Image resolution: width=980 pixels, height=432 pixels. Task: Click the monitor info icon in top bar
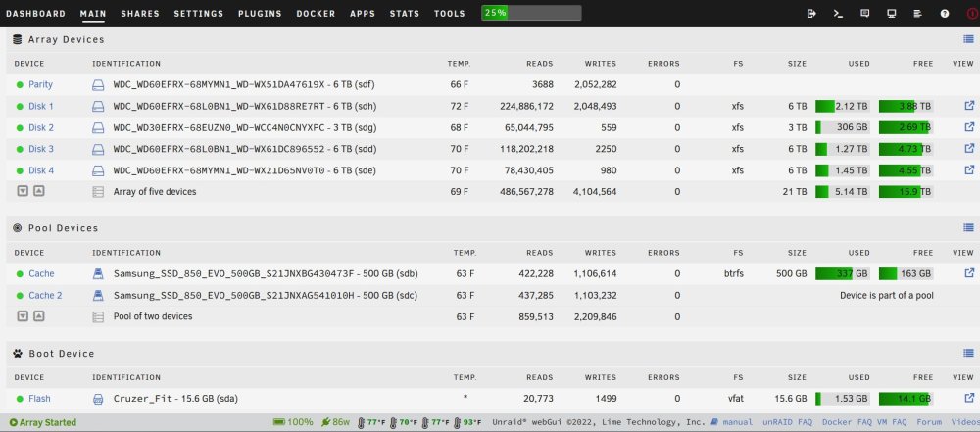[892, 13]
